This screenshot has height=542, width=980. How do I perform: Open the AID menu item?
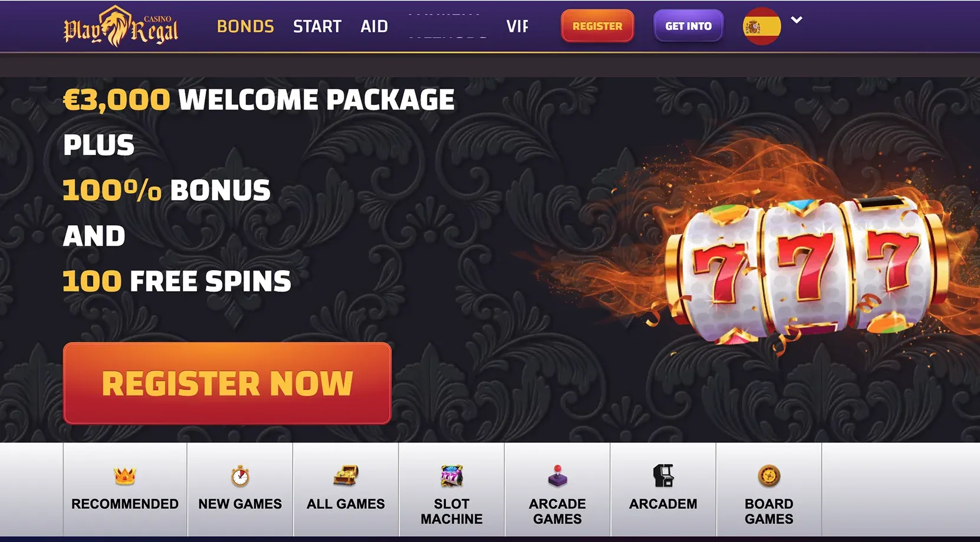pyautogui.click(x=374, y=27)
